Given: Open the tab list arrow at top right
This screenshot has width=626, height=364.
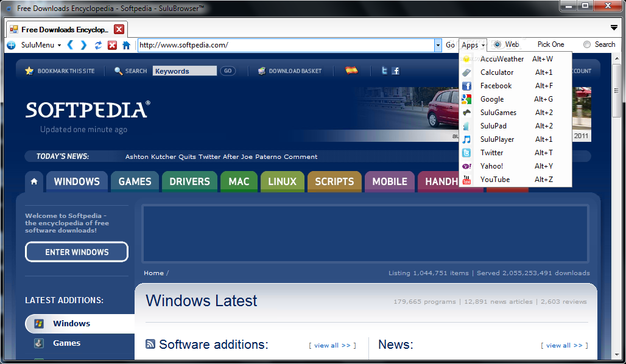Looking at the screenshot, I should point(614,27).
